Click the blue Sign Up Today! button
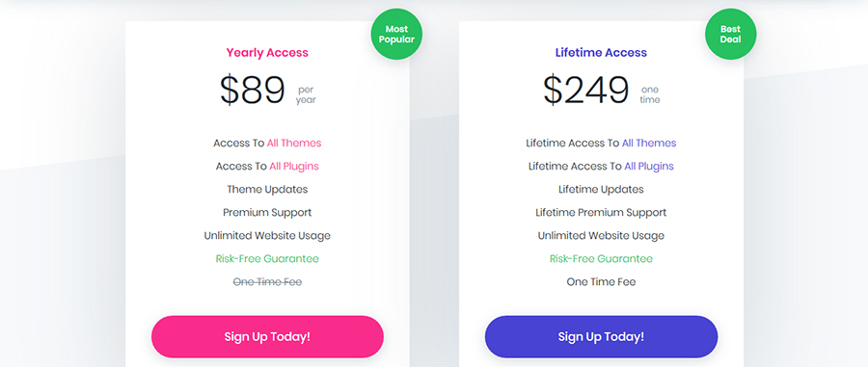 (x=601, y=336)
